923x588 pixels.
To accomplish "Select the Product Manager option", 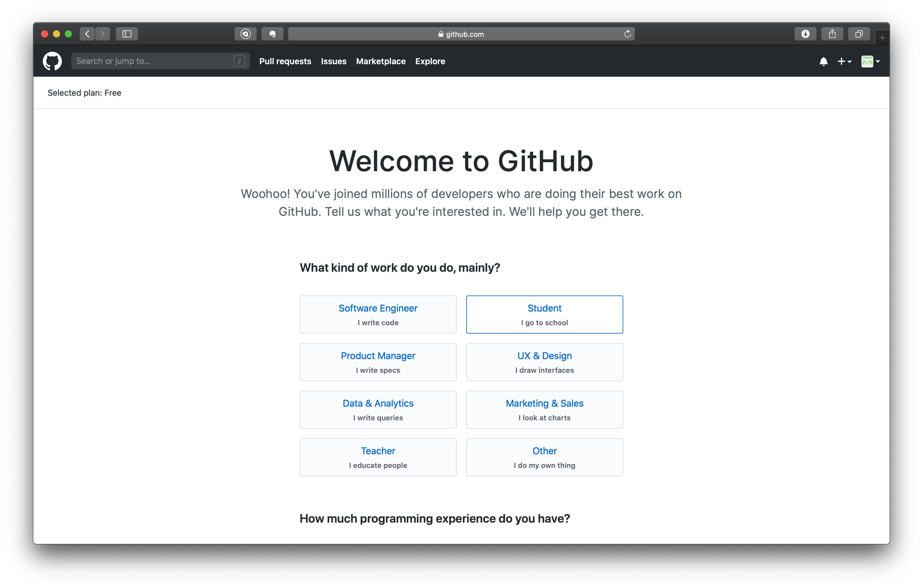I will (x=378, y=362).
